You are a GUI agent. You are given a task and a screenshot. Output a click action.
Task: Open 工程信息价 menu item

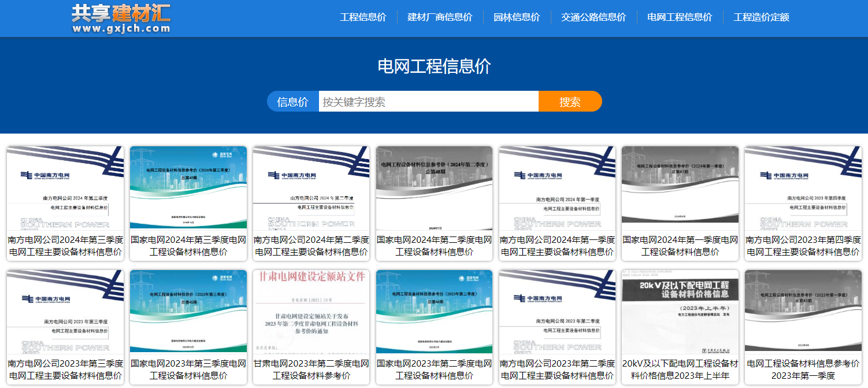[x=363, y=17]
